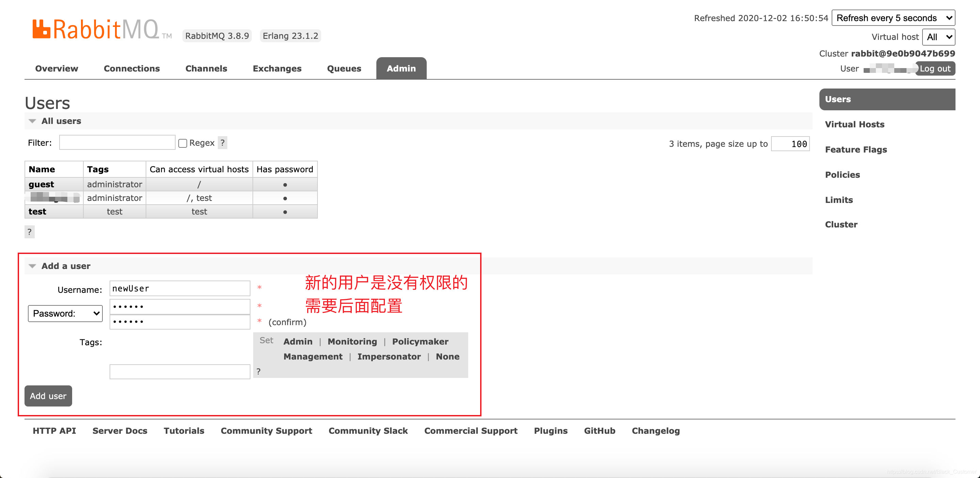Image resolution: width=980 pixels, height=478 pixels.
Task: Click the help icon beside Regex
Action: (x=223, y=143)
